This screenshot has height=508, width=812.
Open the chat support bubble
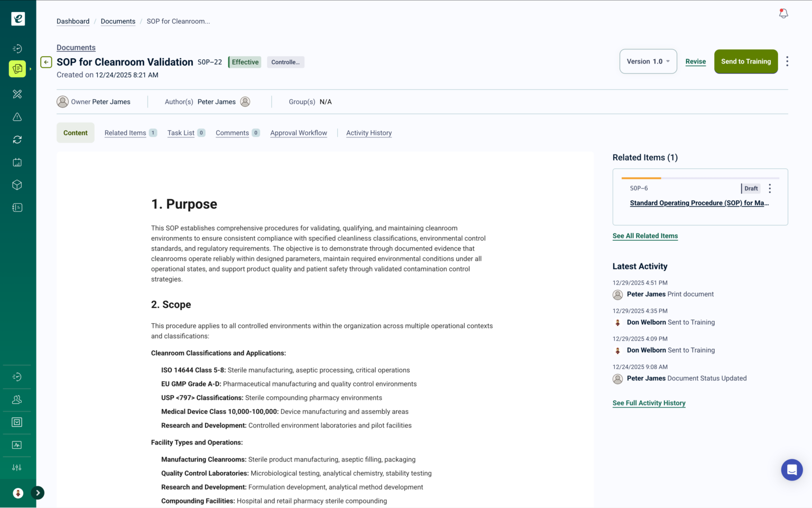[x=791, y=469]
